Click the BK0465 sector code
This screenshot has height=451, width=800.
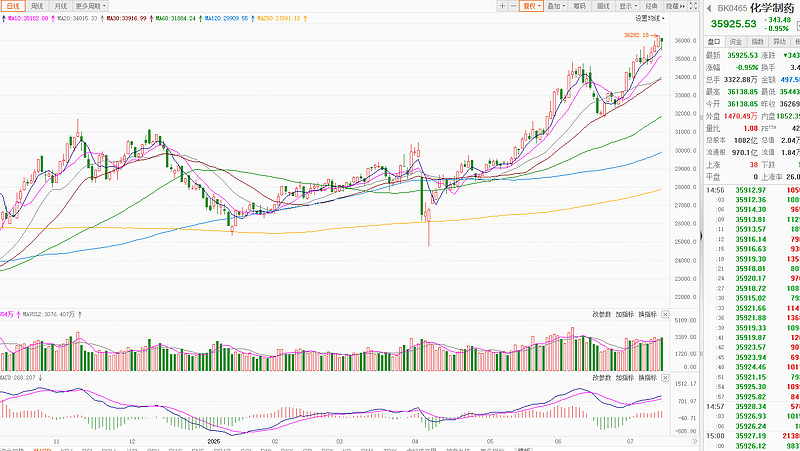pyautogui.click(x=732, y=8)
